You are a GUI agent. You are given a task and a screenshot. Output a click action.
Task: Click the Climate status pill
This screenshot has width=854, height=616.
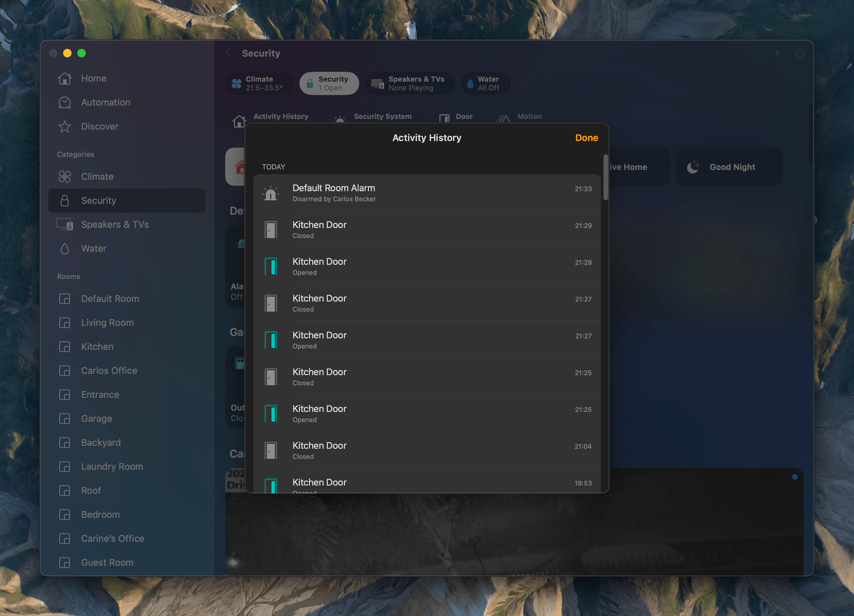coord(259,83)
